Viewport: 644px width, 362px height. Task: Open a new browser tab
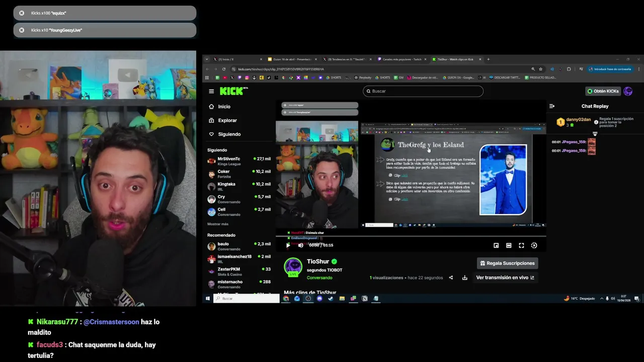488,59
